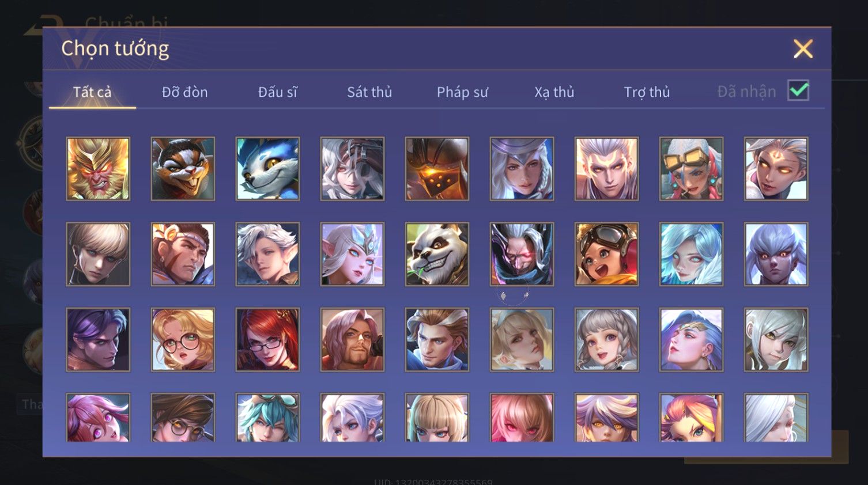
Task: Select the bearded man hero portrait
Action: pyautogui.click(x=352, y=339)
